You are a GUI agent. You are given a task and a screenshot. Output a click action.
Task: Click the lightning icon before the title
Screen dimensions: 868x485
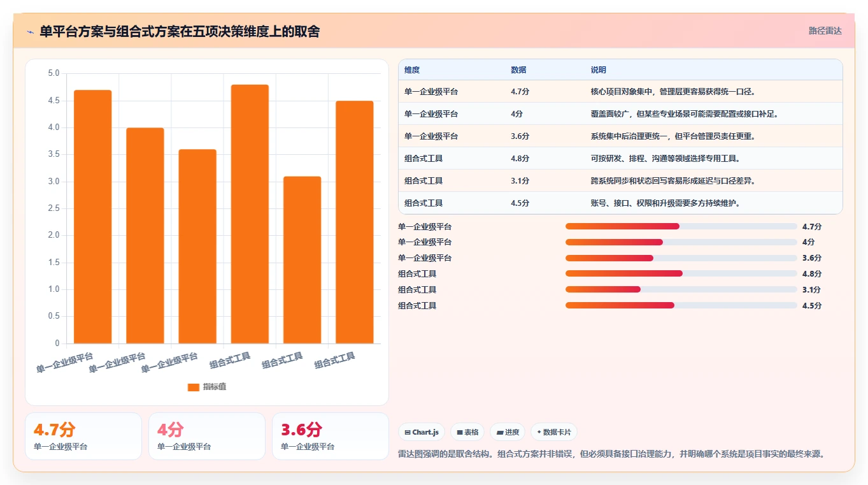tap(30, 31)
